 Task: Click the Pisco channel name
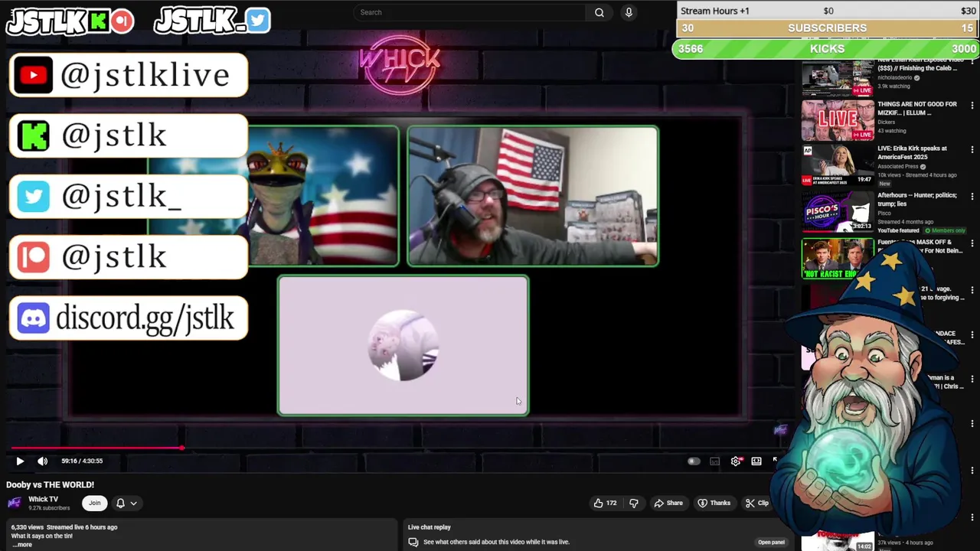click(884, 214)
